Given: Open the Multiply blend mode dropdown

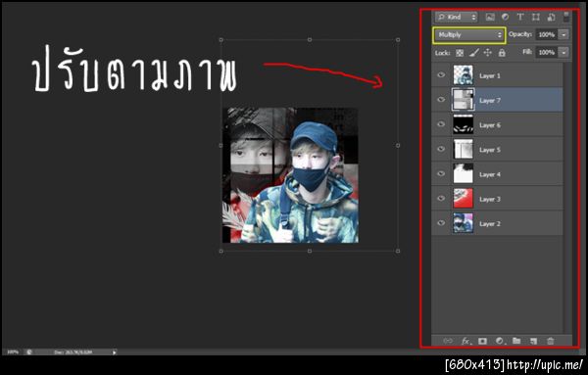Looking at the screenshot, I should pos(468,35).
